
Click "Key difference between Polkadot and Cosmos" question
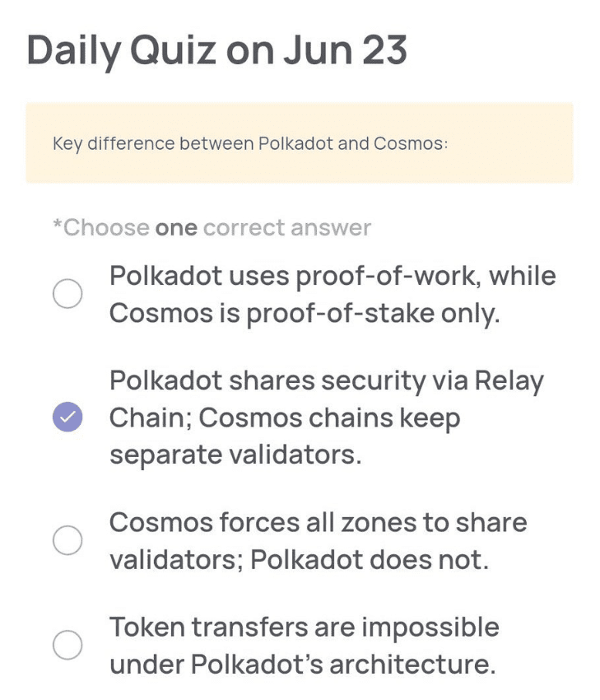point(250,144)
